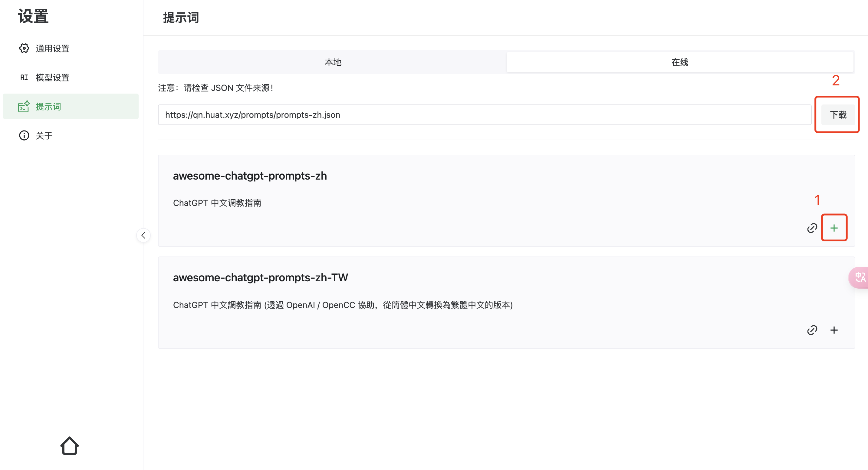The width and height of the screenshot is (868, 470).
Task: Switch to the 本地 tab
Action: pyautogui.click(x=333, y=62)
